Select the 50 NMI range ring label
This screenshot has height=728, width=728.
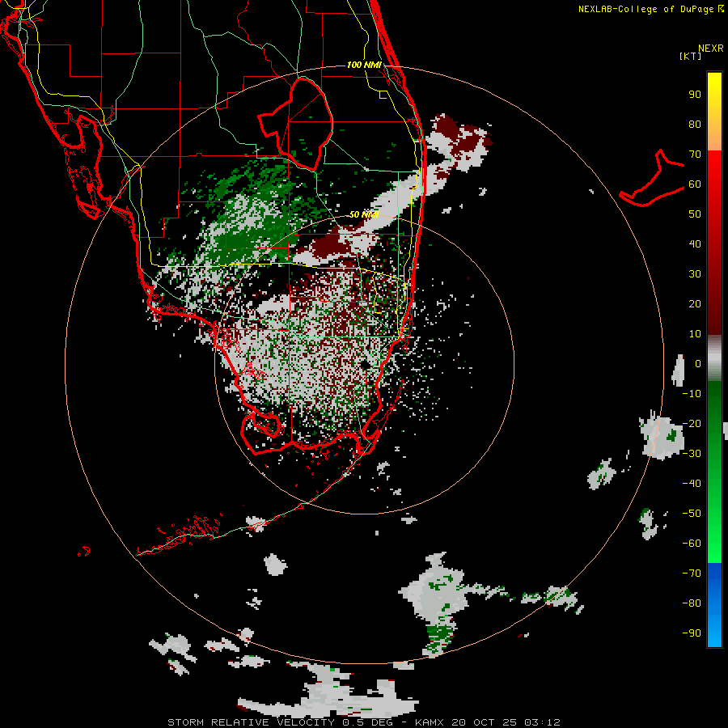coord(364,214)
